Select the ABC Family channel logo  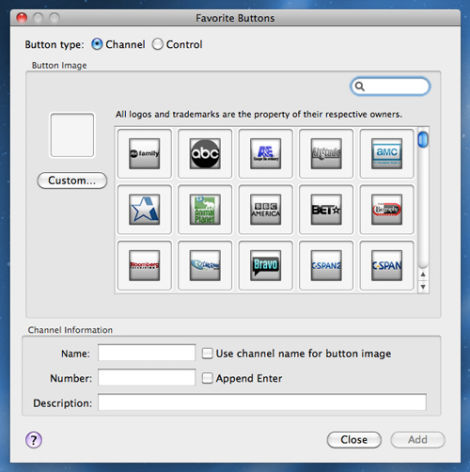tap(144, 154)
